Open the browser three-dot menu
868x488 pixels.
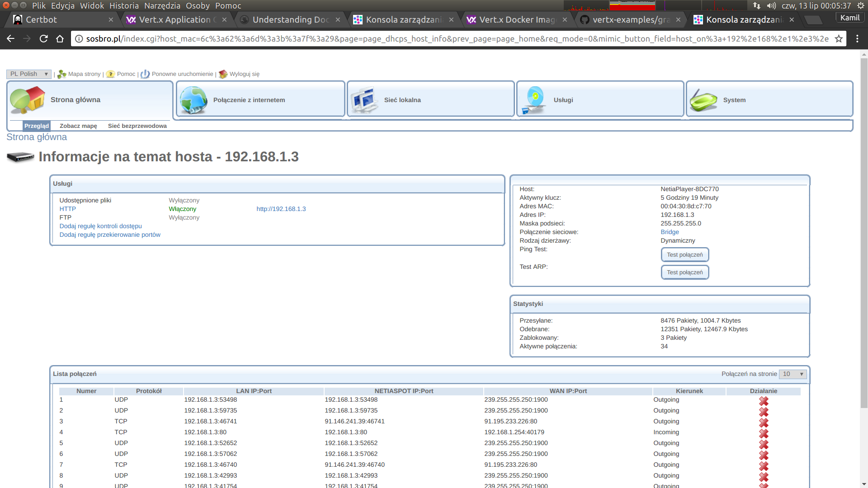pos(857,39)
